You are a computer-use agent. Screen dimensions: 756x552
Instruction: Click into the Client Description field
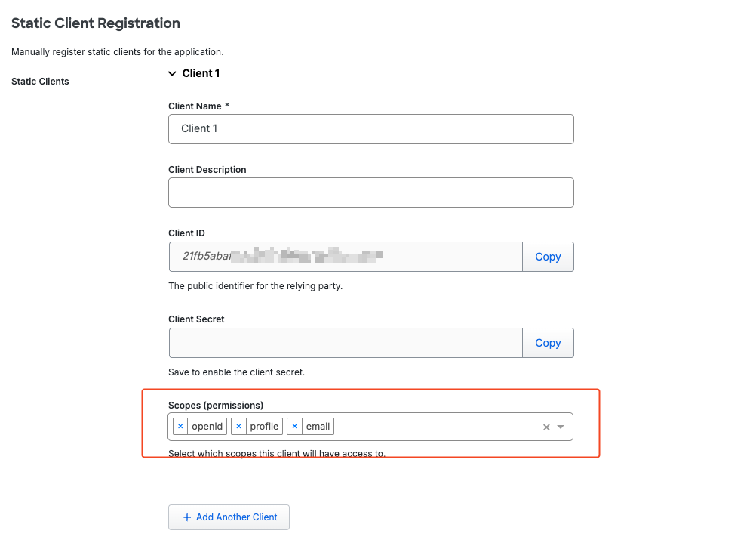coord(370,193)
